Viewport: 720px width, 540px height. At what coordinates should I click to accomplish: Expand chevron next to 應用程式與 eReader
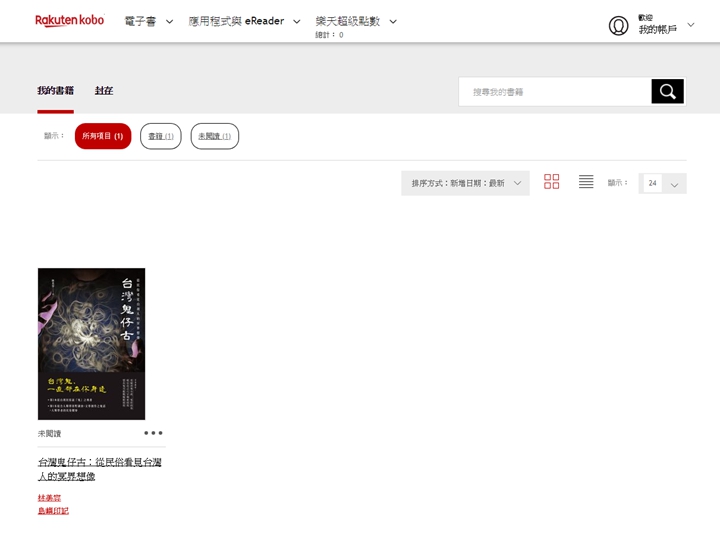coord(297,22)
